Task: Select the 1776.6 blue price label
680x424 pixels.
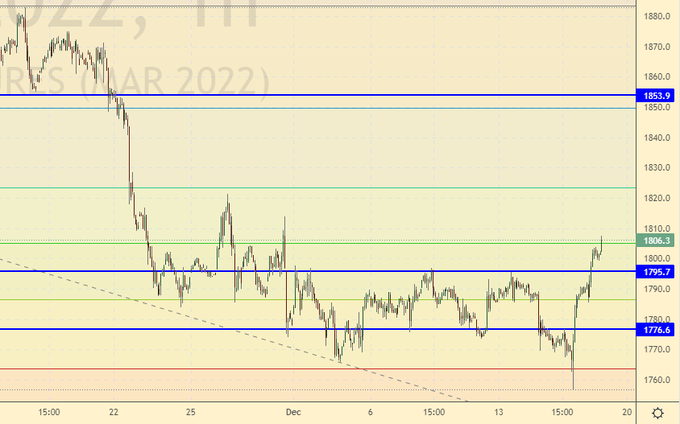Action: pos(656,329)
